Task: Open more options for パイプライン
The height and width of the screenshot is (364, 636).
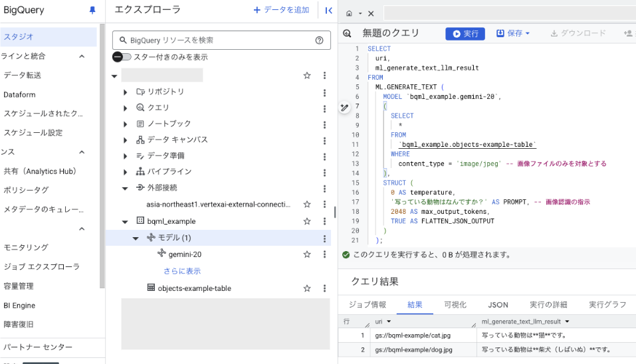Action: (324, 173)
